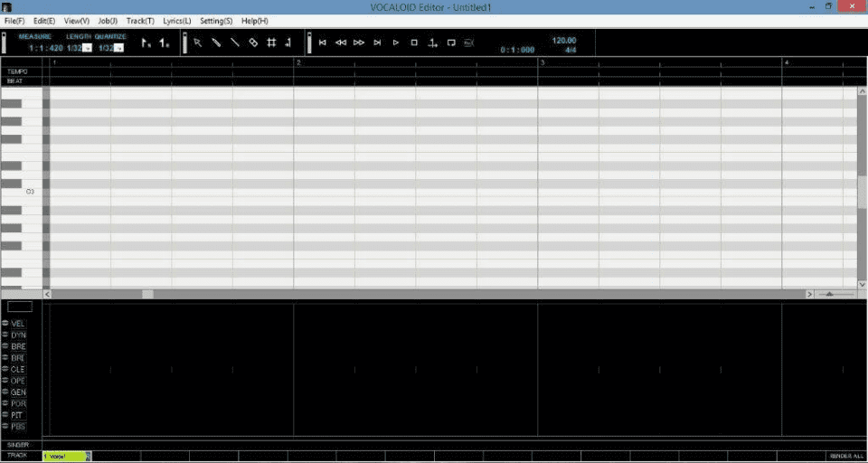Screen dimensions: 868x463
Task: Open the Job menu
Action: click(x=108, y=21)
